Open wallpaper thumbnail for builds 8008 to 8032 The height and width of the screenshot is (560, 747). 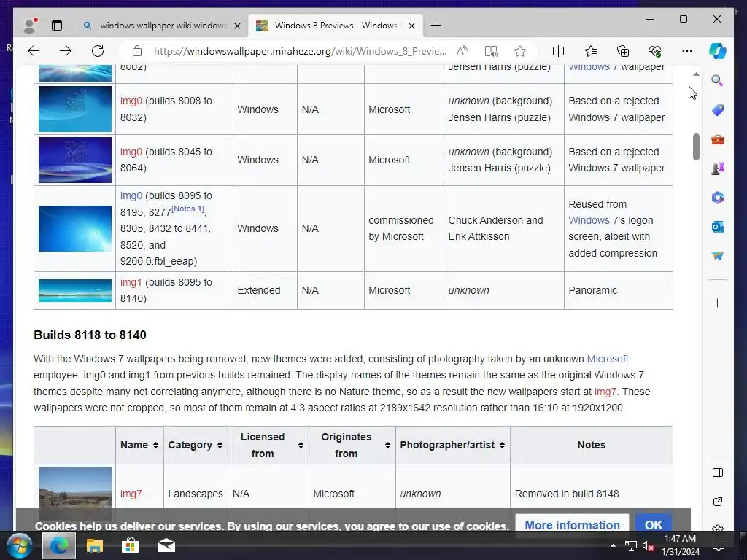[75, 109]
